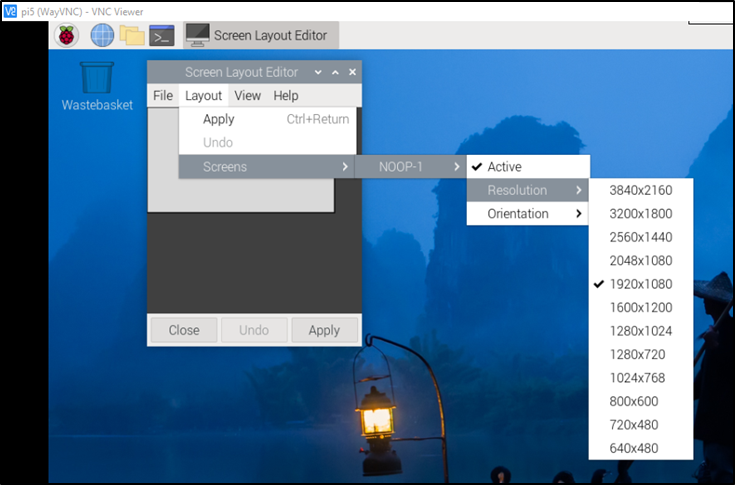The width and height of the screenshot is (735, 485).
Task: Launch the terminal icon in the panel
Action: pos(162,36)
